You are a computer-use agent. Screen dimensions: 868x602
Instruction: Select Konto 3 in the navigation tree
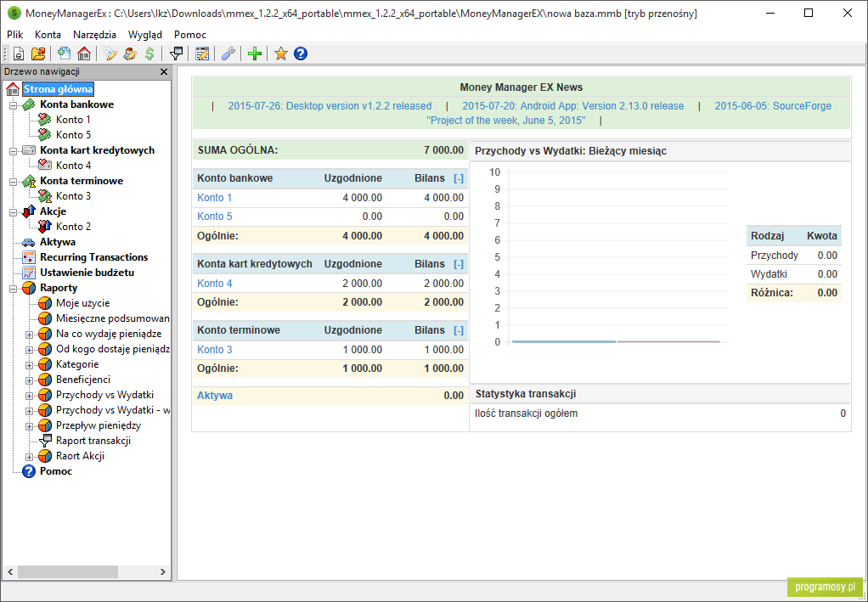pos(73,196)
